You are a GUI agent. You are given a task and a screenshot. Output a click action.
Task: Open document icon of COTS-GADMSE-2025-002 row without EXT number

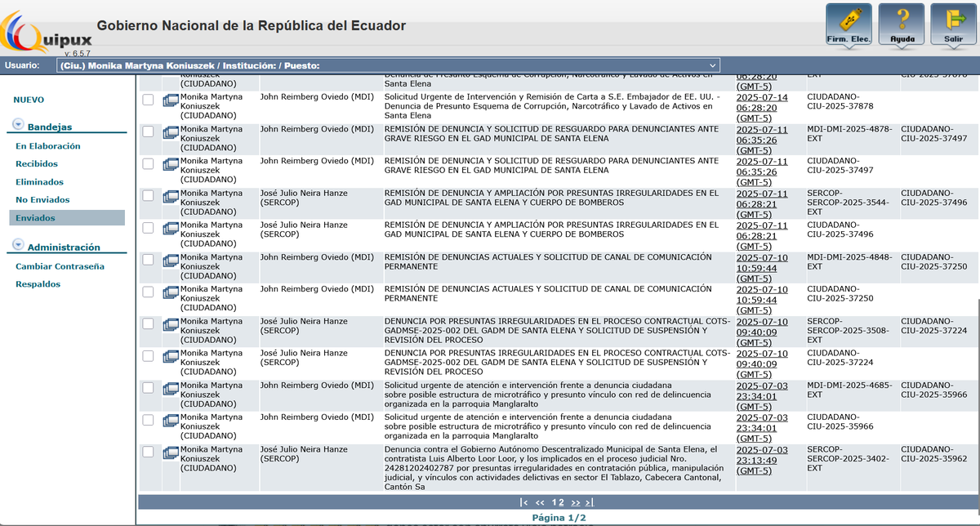pyautogui.click(x=171, y=355)
